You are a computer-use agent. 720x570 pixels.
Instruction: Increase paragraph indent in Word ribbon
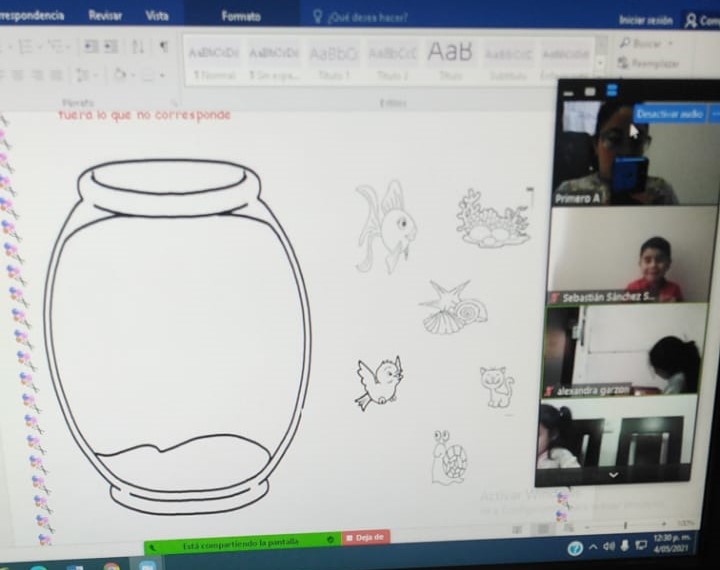click(111, 46)
